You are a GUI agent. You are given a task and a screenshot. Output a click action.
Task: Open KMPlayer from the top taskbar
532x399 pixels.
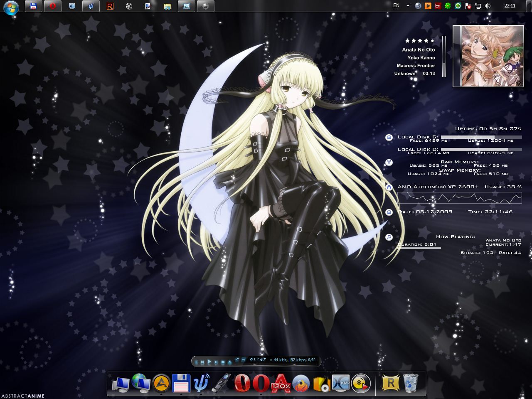[72, 6]
